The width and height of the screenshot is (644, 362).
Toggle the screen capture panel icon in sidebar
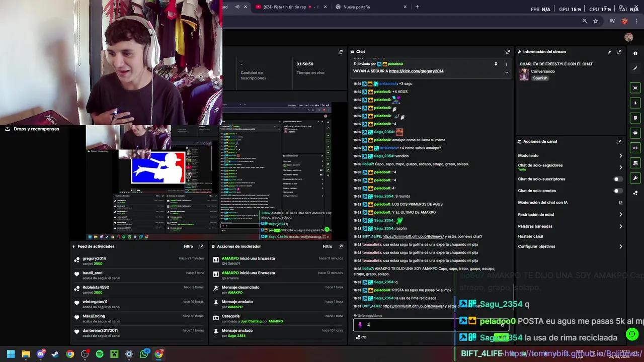tap(635, 88)
